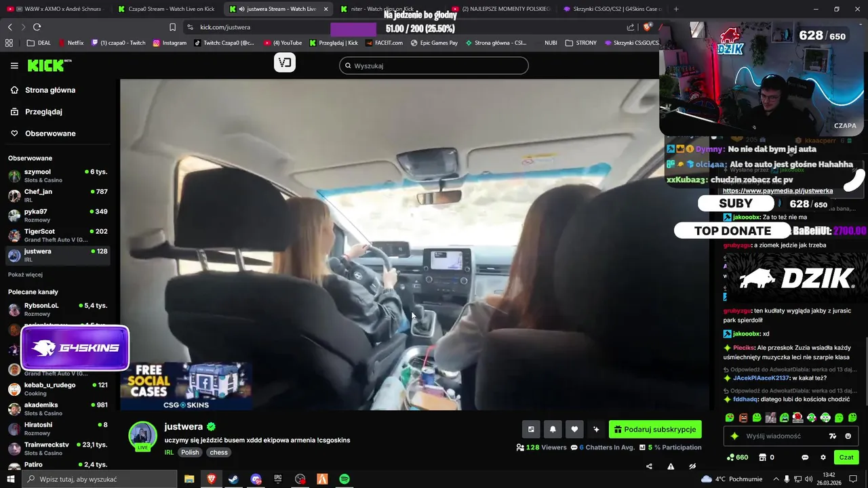Open 'Przeglądaj' in Kick sidebar
Image resolution: width=868 pixels, height=488 pixels.
(43, 112)
